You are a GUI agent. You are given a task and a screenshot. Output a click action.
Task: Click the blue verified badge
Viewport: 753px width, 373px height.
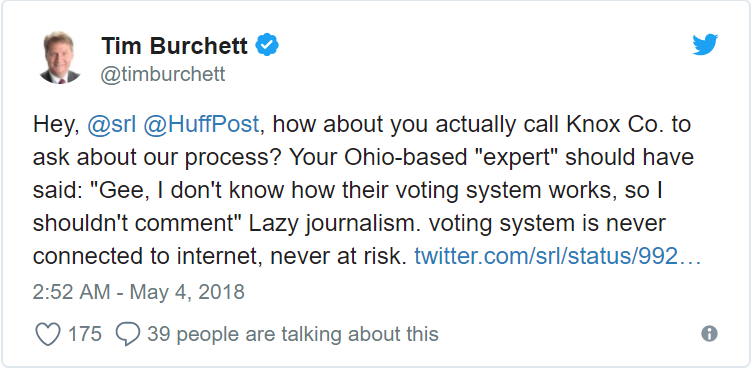(267, 46)
